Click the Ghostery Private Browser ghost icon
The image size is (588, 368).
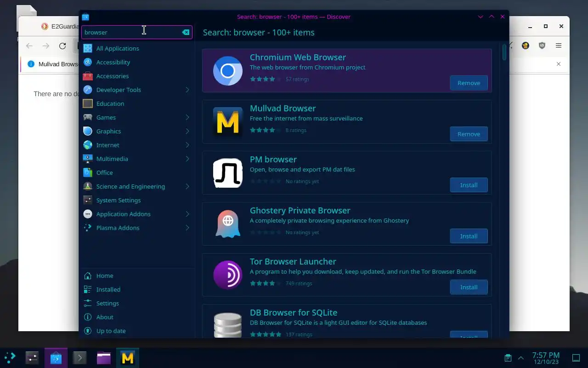click(x=228, y=224)
